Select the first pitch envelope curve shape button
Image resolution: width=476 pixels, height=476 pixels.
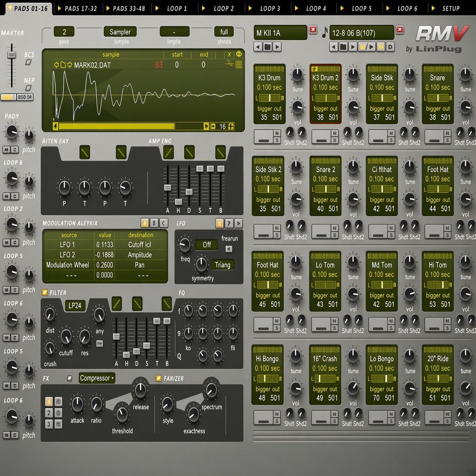coord(85,152)
